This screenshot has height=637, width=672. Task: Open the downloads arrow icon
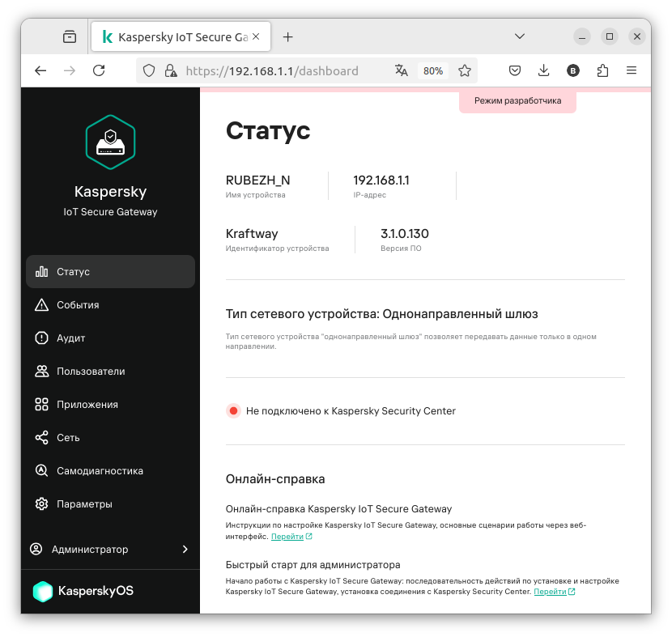click(x=543, y=70)
